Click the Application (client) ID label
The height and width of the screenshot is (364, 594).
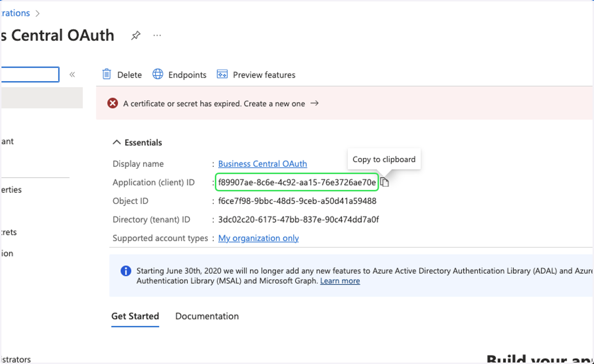pyautogui.click(x=154, y=182)
